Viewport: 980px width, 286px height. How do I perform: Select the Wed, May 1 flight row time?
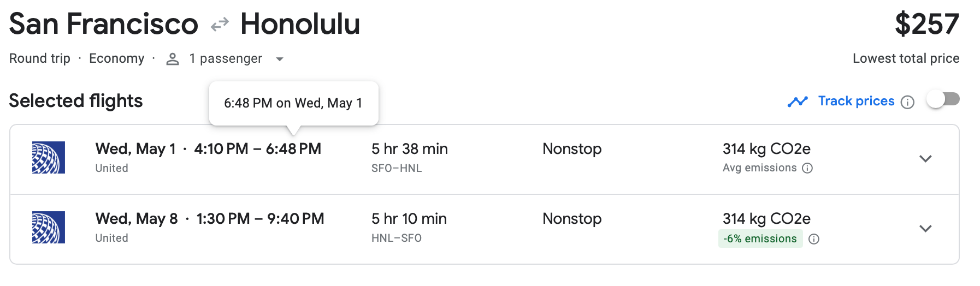[x=208, y=149]
